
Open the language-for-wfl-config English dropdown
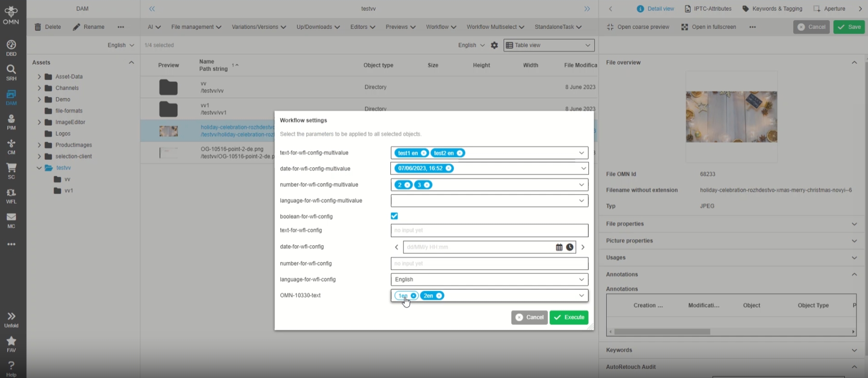[x=489, y=279]
